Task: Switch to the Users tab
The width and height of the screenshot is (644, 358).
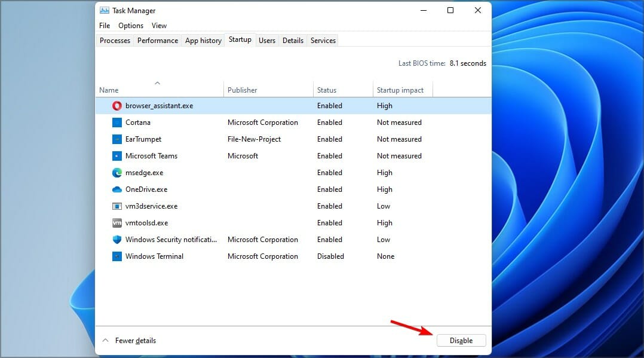Action: (267, 40)
